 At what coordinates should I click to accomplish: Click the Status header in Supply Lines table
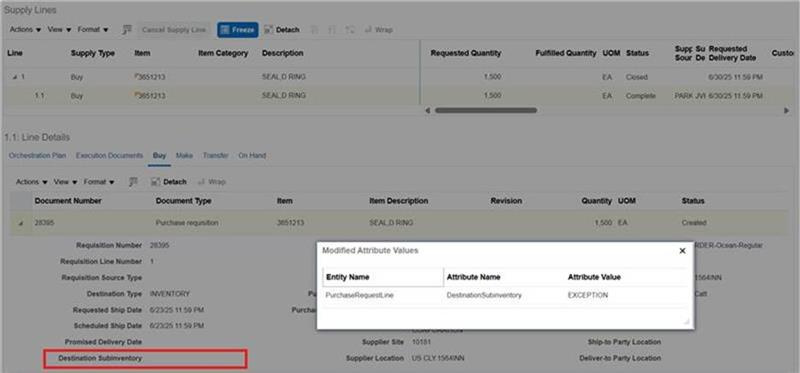637,53
